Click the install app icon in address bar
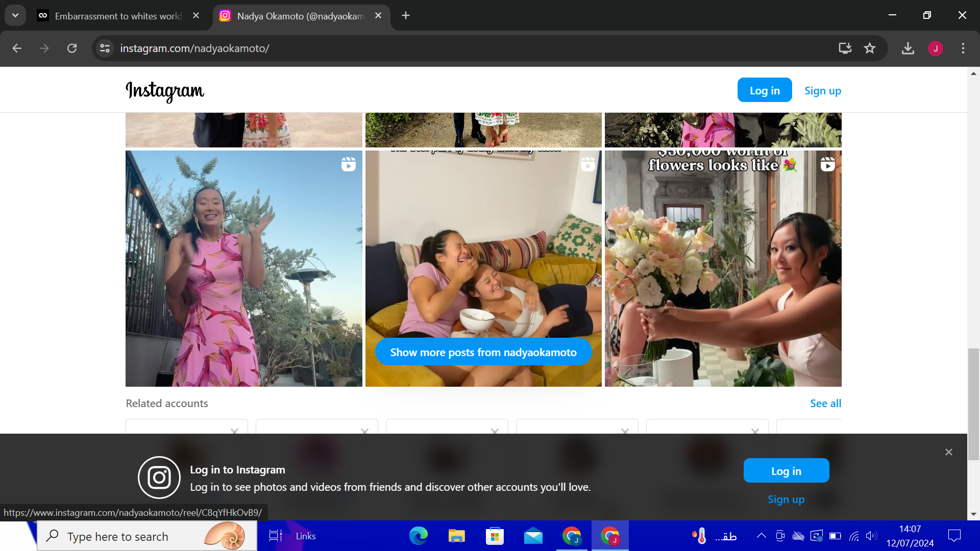 click(845, 48)
